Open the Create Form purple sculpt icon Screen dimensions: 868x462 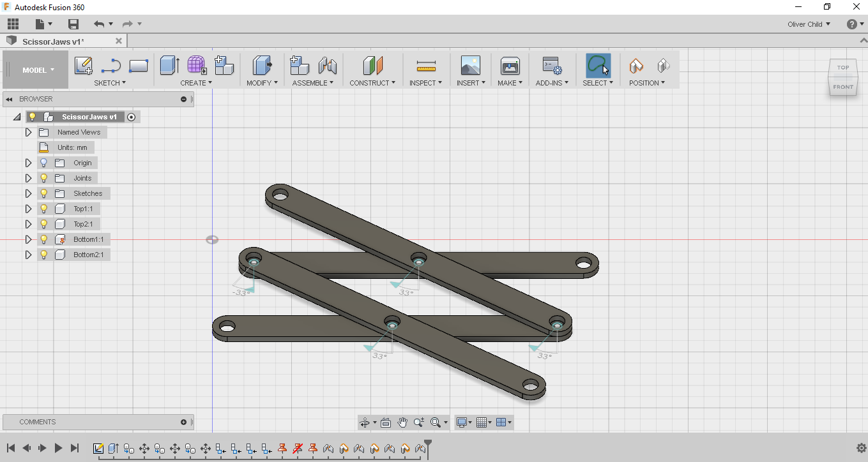coord(197,65)
